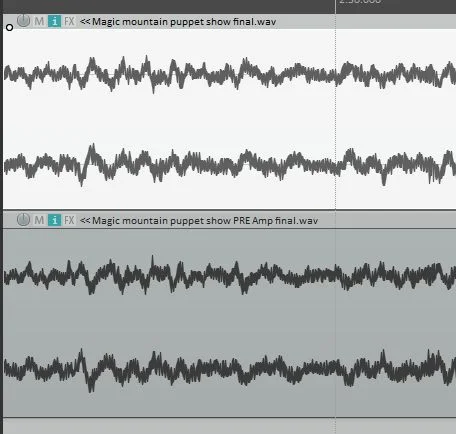The image size is (456, 434).
Task: Open FX for 'Magic mountain puppet show final.wav'
Action: pyautogui.click(x=69, y=22)
